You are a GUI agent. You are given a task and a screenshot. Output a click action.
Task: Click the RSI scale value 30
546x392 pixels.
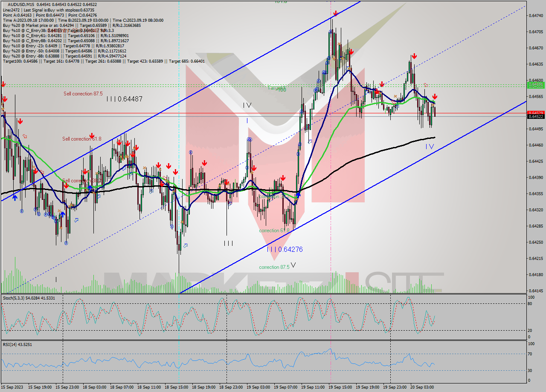click(530, 370)
